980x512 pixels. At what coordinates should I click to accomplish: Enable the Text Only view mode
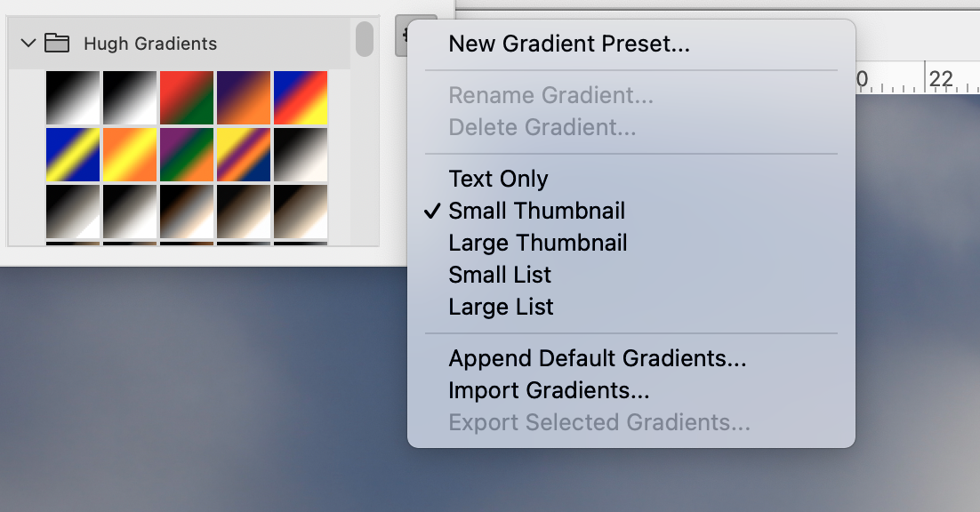(496, 179)
